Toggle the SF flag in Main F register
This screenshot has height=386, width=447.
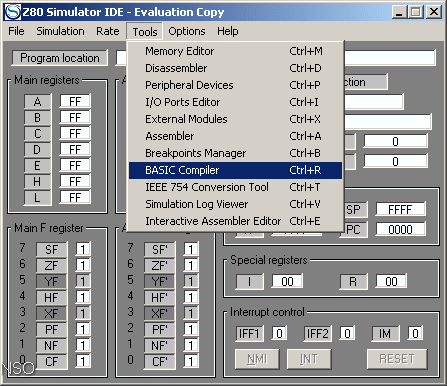pos(51,250)
